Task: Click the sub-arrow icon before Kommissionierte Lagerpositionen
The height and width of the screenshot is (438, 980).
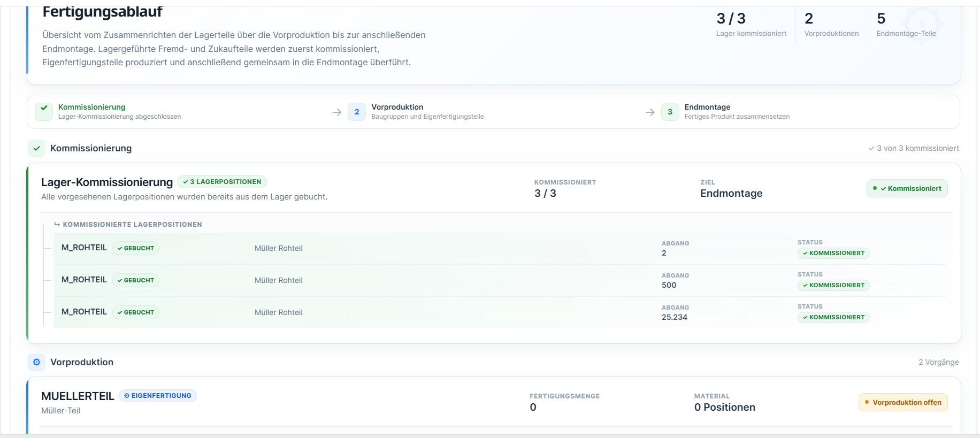Action: point(57,225)
